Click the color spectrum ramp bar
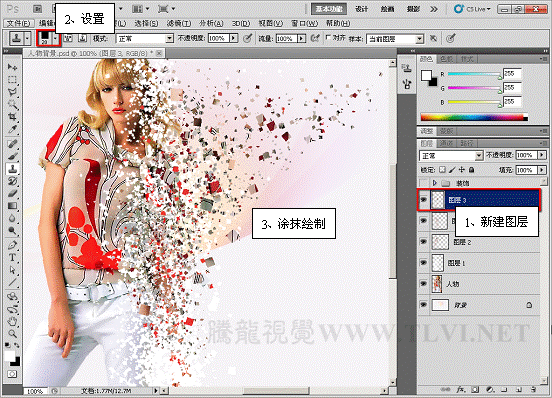Image resolution: width=552 pixels, height=398 pixels. pos(474,118)
